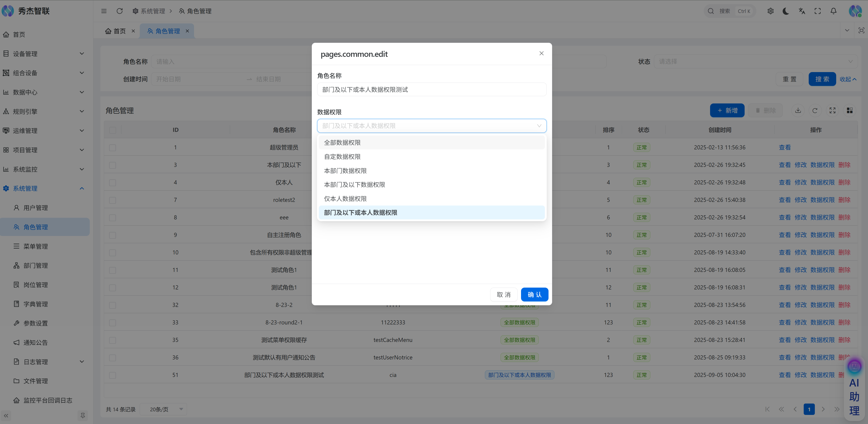Select 仅本人数据权限 option
The image size is (868, 424).
345,199
